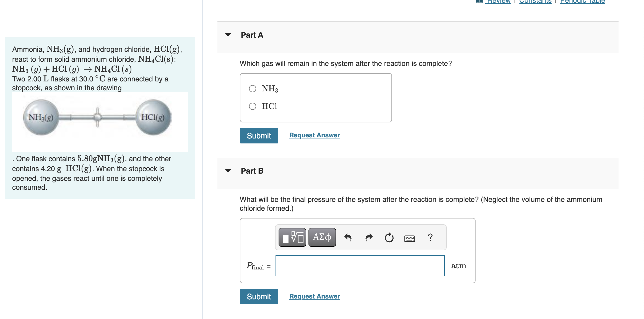Reset the Part B answer field
This screenshot has height=319, width=644.
[389, 237]
